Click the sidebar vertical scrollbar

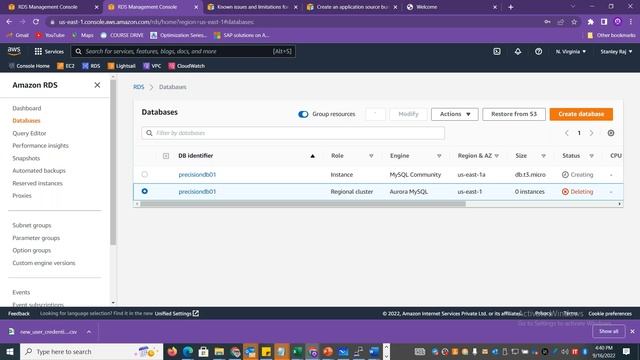click(x=113, y=162)
